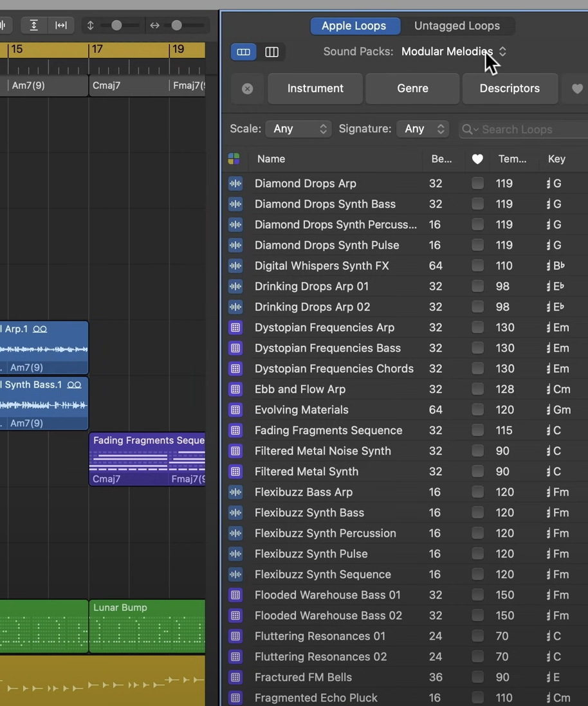Open the Sound Packs Modular Melodies dropdown

[454, 52]
